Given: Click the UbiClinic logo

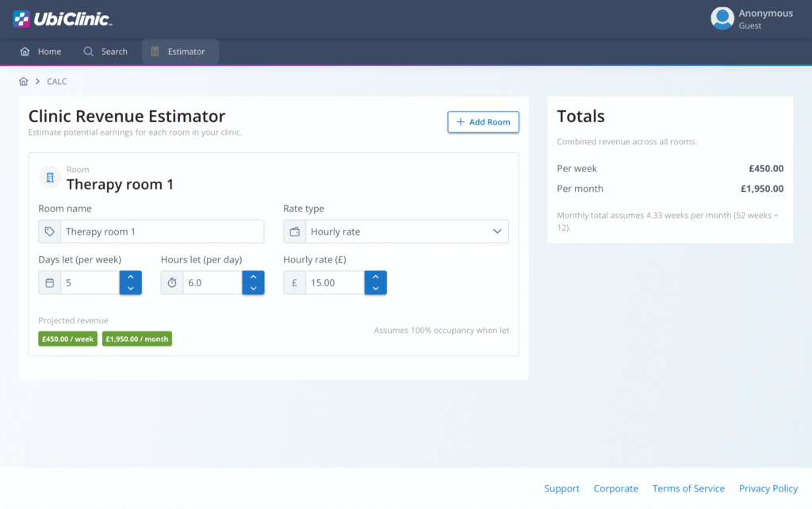Looking at the screenshot, I should (x=62, y=19).
